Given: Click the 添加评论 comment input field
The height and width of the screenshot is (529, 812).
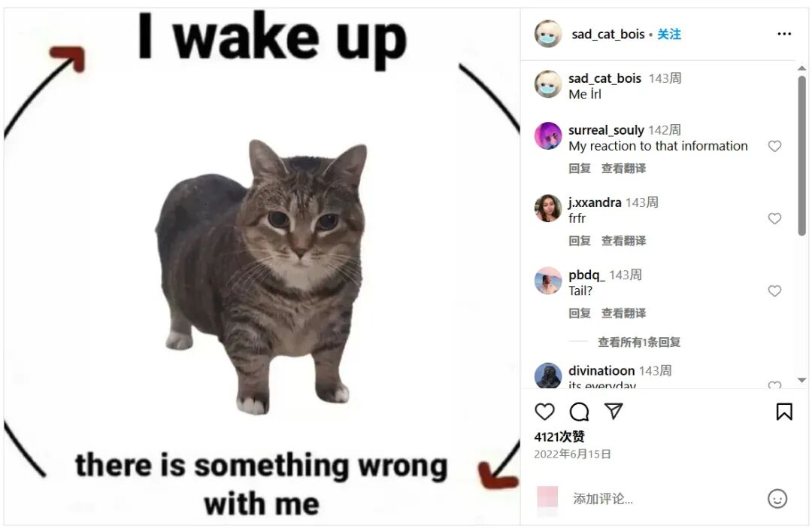Looking at the screenshot, I should click(665, 499).
